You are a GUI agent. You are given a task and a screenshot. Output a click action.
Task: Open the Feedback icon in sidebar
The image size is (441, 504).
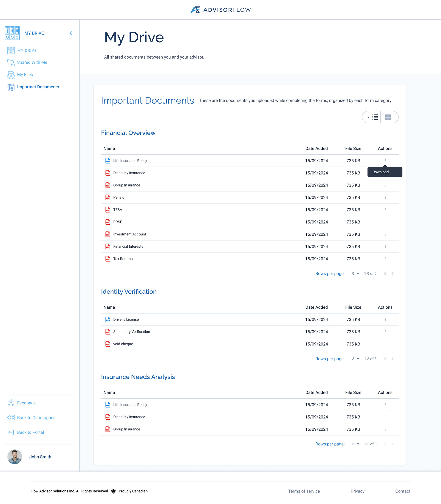[11, 403]
